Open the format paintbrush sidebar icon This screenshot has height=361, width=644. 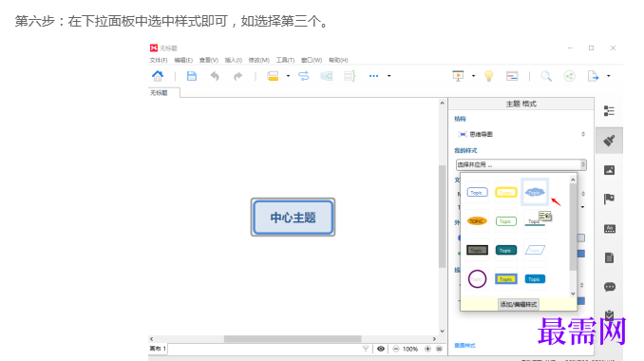[609, 141]
